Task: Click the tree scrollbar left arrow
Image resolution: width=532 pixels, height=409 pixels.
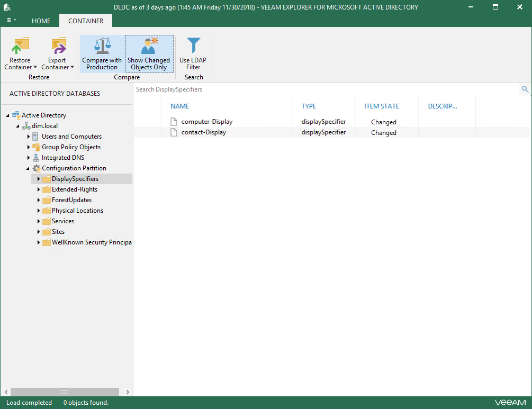Action: [6, 392]
